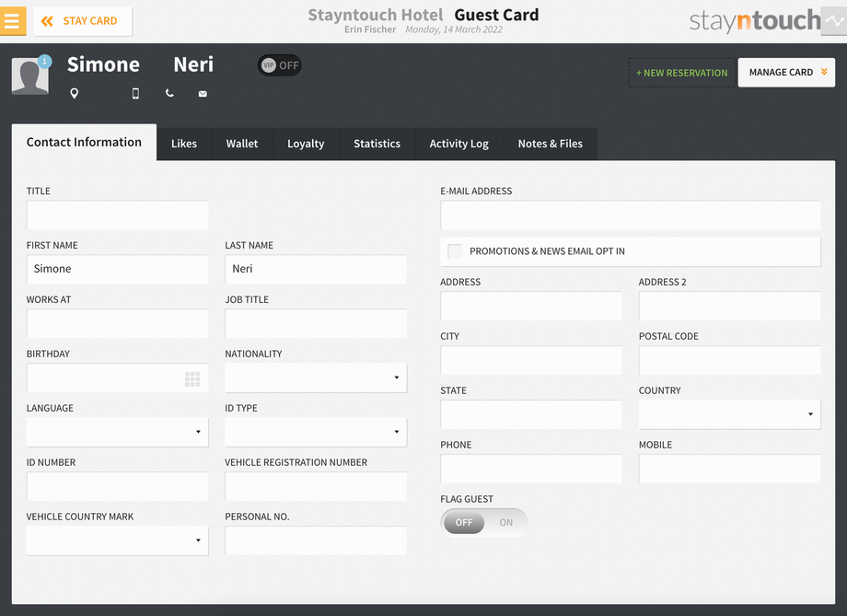Click the staytouch logo
Screen dimensions: 847x616
coord(755,21)
